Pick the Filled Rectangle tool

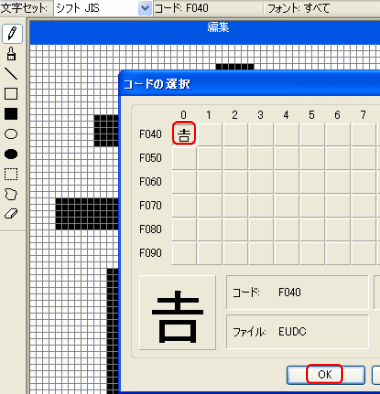pos(11,114)
